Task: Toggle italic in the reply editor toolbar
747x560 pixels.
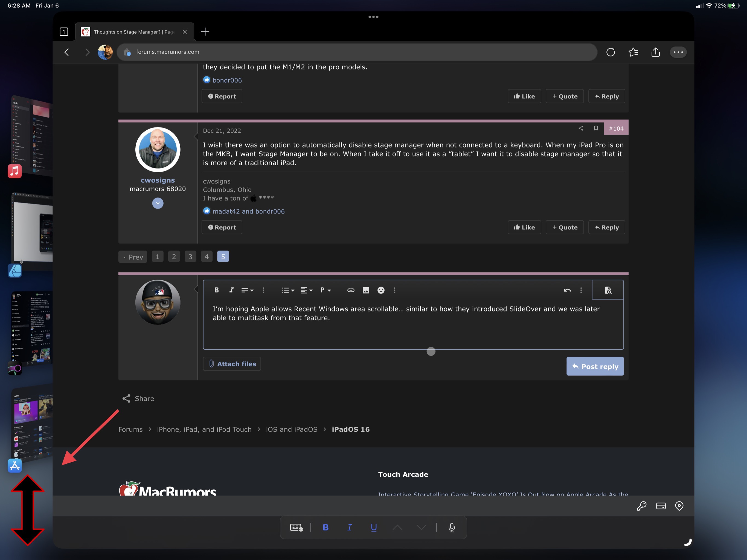Action: point(231,290)
